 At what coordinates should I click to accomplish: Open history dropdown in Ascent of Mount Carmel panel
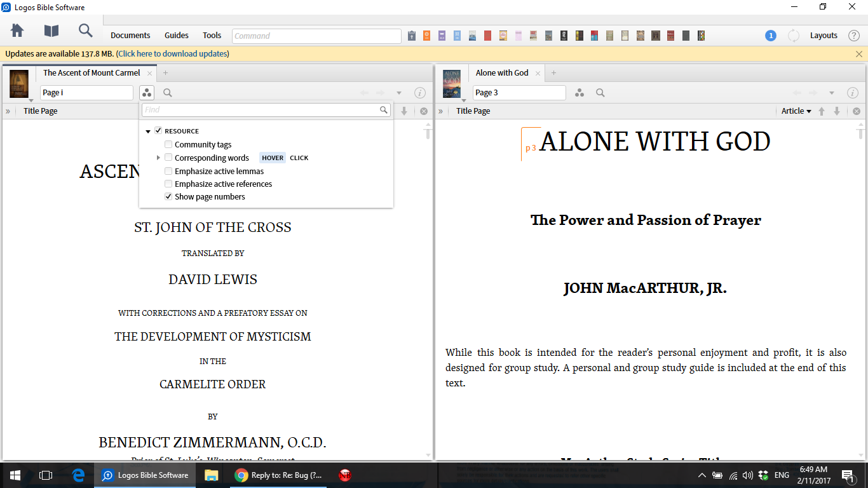(399, 93)
